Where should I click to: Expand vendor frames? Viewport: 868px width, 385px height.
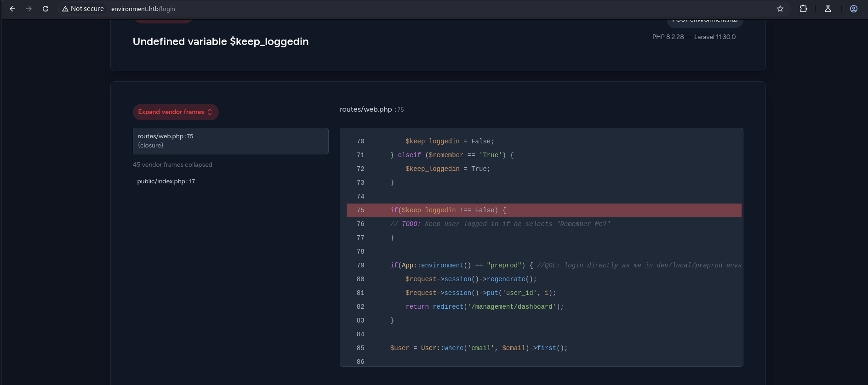coord(171,112)
